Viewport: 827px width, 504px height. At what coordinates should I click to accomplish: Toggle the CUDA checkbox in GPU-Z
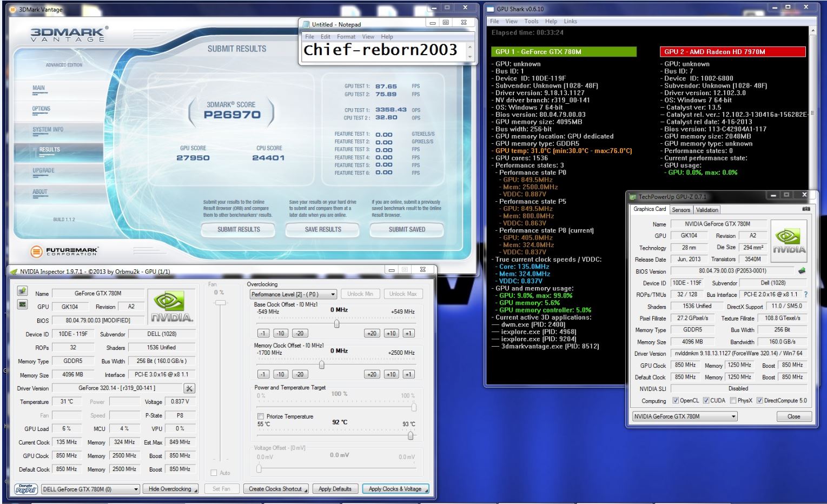(x=706, y=401)
